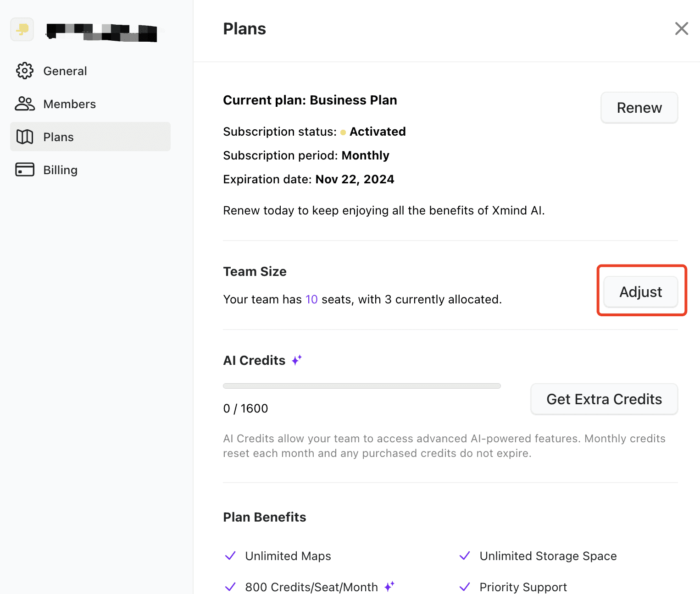700x594 pixels.
Task: Click the team logo avatar icon
Action: (22, 29)
